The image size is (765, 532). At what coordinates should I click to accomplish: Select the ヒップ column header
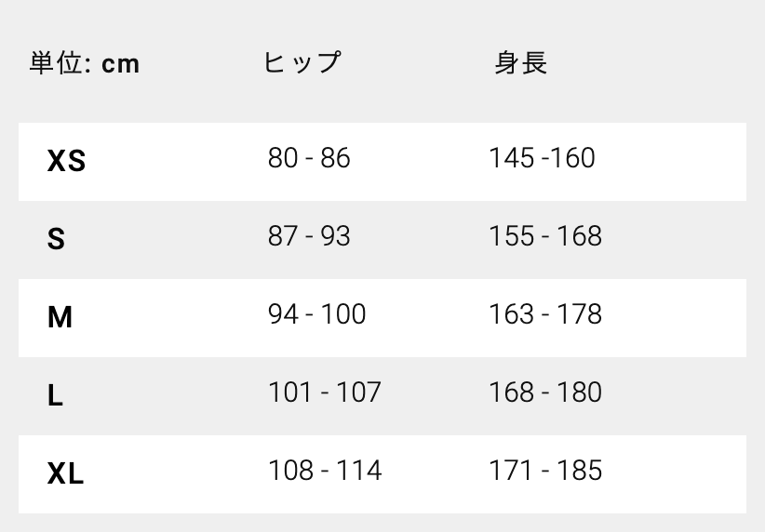(302, 63)
